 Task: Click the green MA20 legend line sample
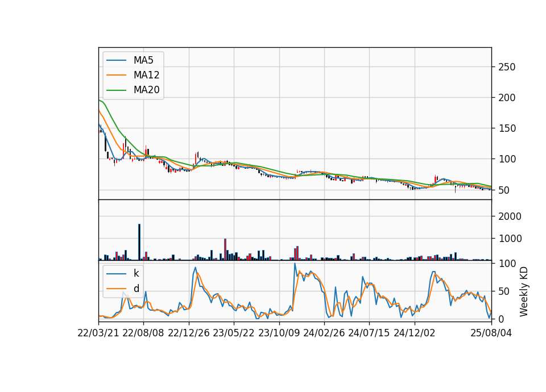pyautogui.click(x=116, y=90)
